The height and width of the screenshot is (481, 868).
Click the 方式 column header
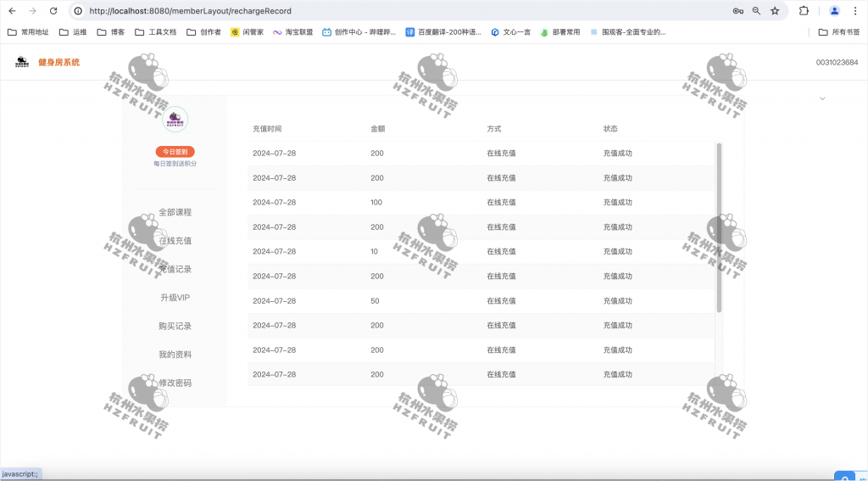(494, 129)
